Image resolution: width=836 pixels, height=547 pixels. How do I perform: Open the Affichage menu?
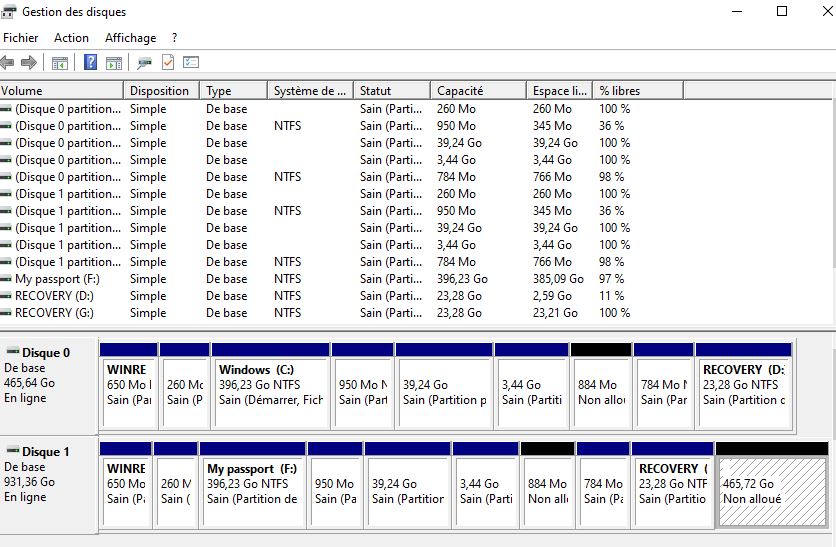(x=131, y=38)
